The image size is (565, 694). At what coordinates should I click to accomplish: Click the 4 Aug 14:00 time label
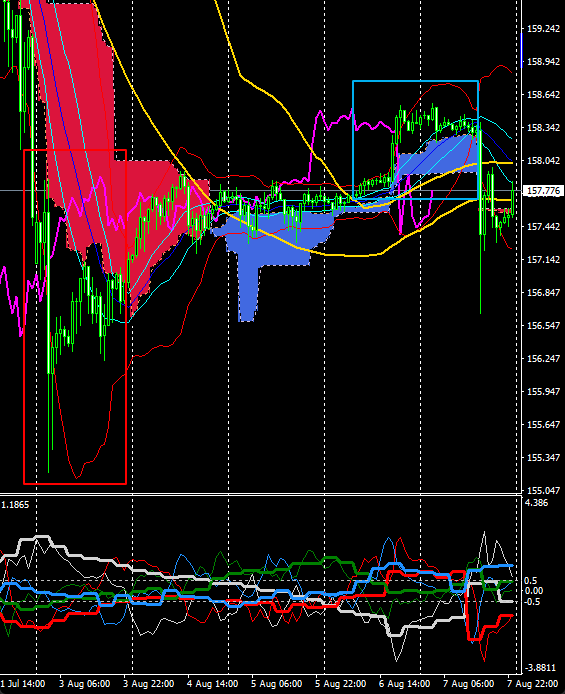213,683
